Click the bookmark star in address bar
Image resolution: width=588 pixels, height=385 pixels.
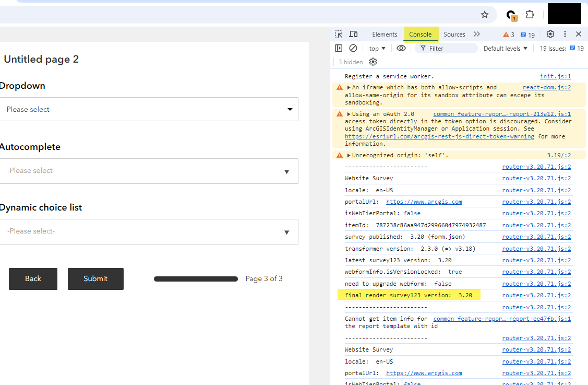click(x=485, y=15)
